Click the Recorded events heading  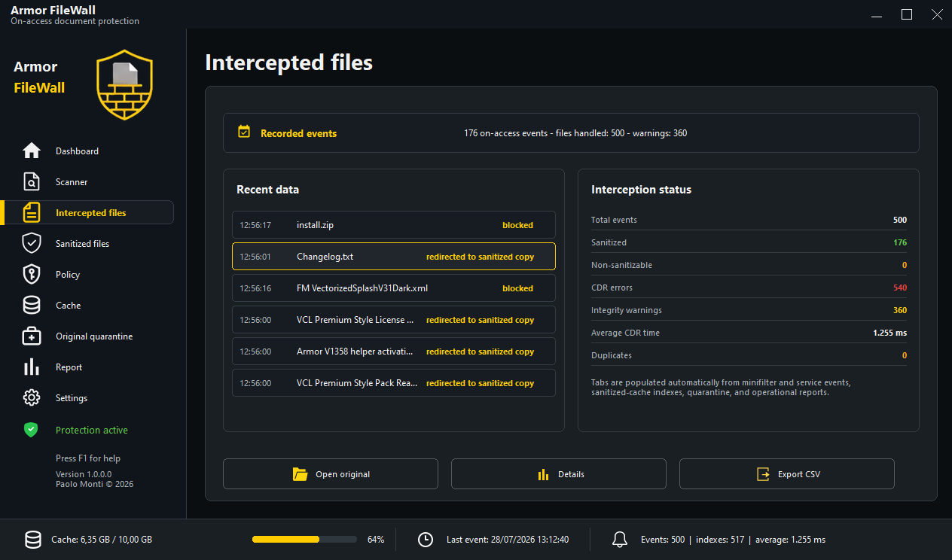click(x=298, y=133)
